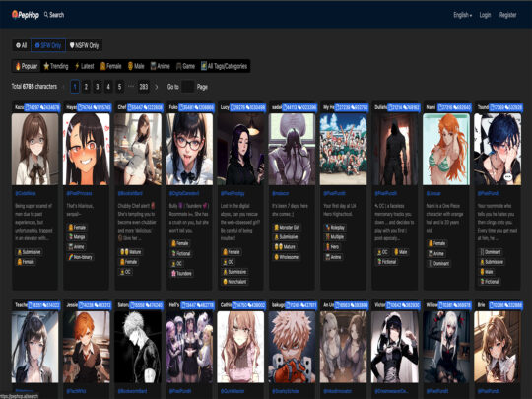Image resolution: width=532 pixels, height=399 pixels.
Task: Click the Multiple tag
Action: click(x=335, y=237)
